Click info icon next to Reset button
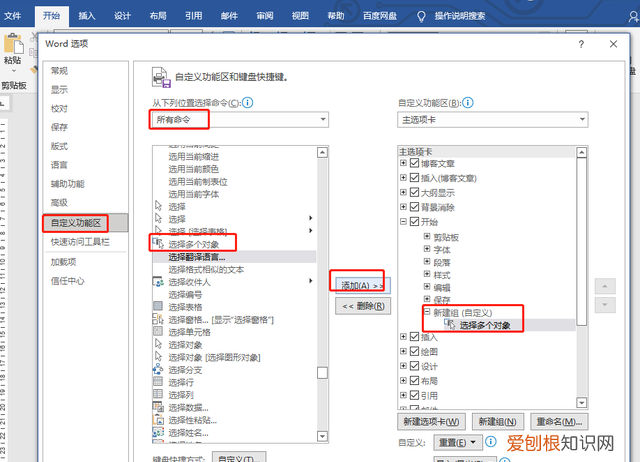The width and height of the screenshot is (640, 462). pyautogui.click(x=491, y=442)
